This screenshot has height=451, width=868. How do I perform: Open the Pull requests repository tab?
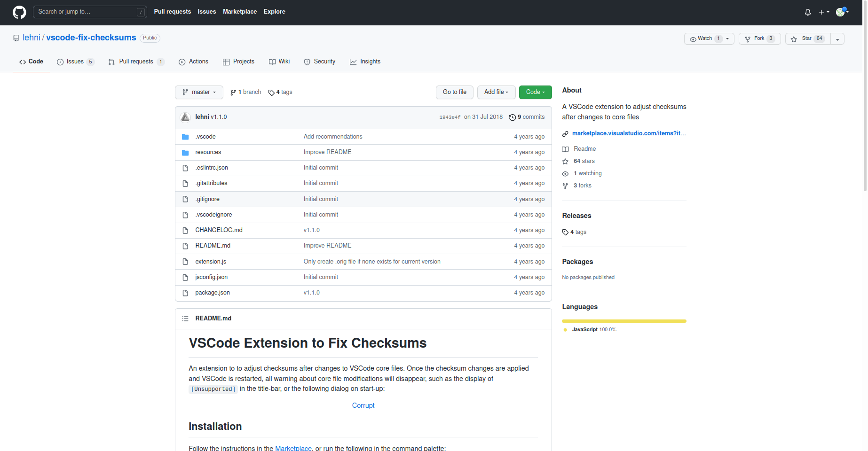point(136,62)
